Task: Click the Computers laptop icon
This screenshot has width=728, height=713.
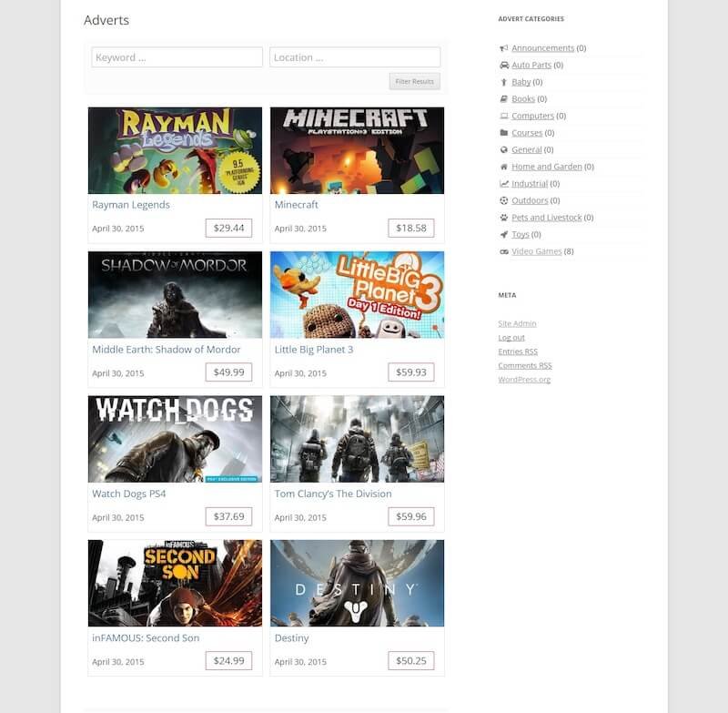Action: point(504,116)
